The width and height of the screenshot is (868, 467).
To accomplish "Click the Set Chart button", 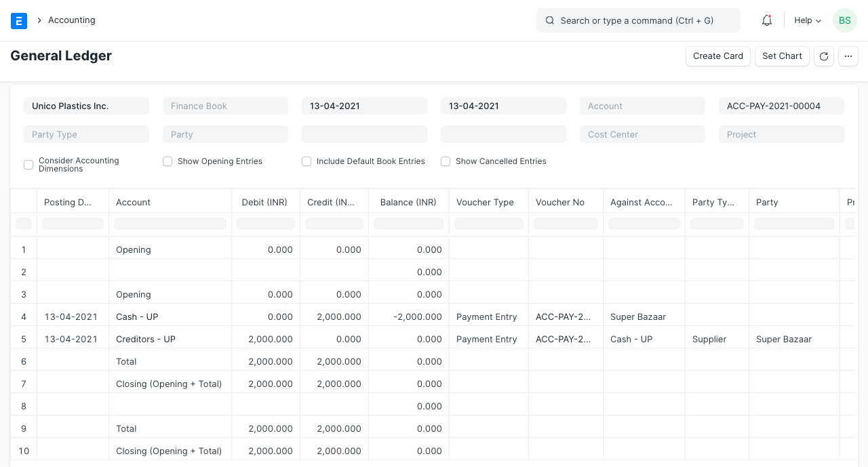I will coord(781,56).
